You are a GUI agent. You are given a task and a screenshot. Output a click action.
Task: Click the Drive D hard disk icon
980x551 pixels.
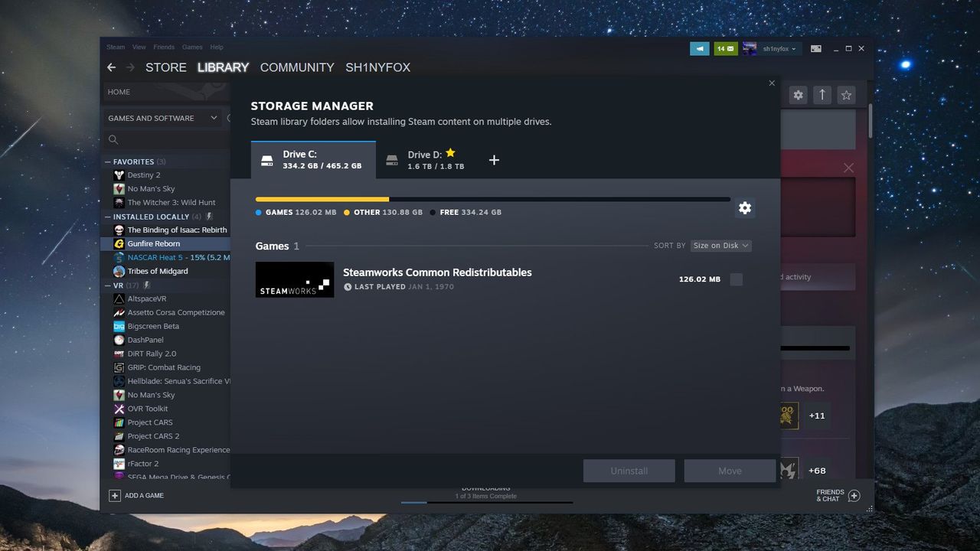[x=392, y=160]
